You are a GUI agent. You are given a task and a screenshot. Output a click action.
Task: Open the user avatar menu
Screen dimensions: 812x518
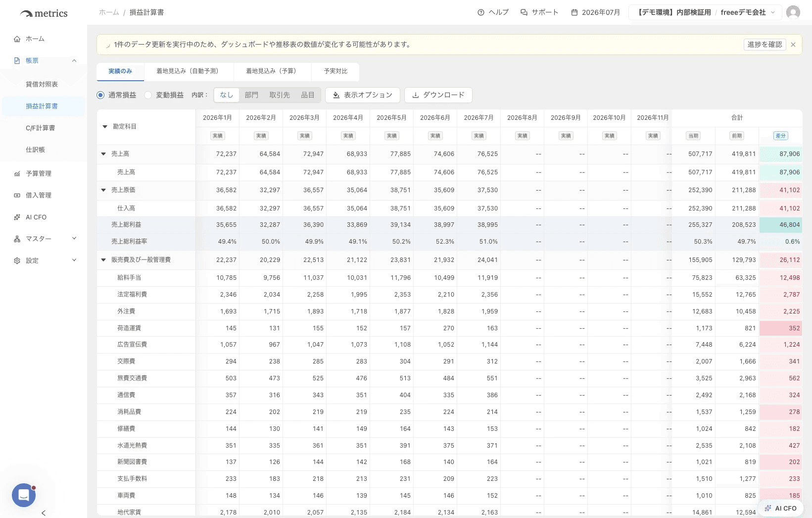tap(793, 12)
